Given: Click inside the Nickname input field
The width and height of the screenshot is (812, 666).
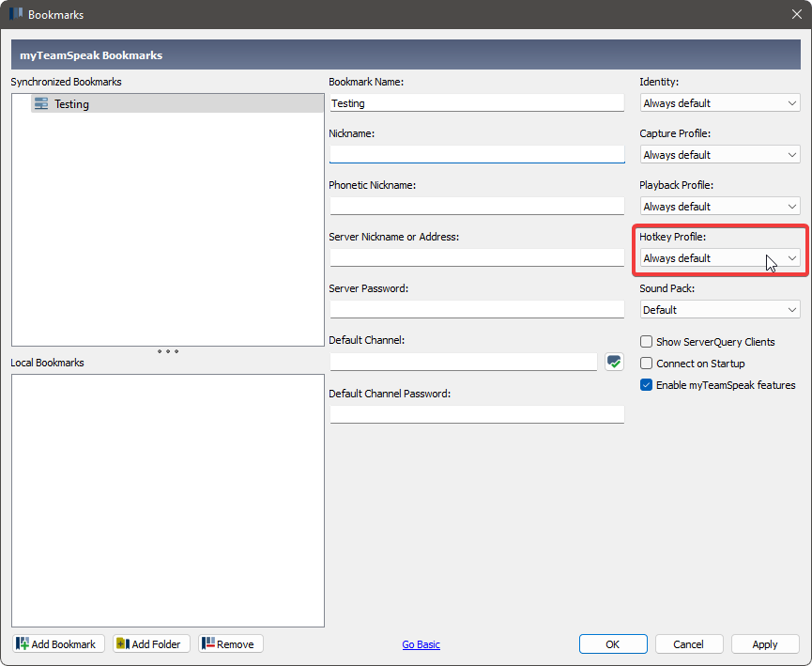Looking at the screenshot, I should (477, 154).
